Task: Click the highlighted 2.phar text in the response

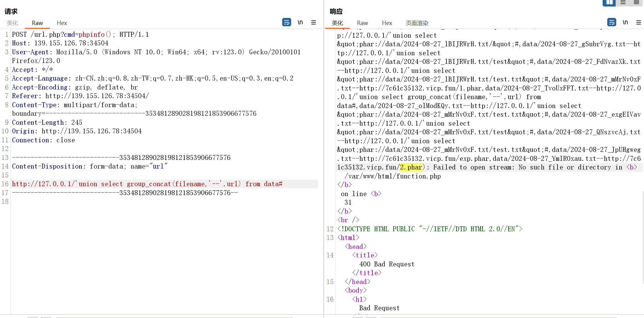Action: [411, 167]
